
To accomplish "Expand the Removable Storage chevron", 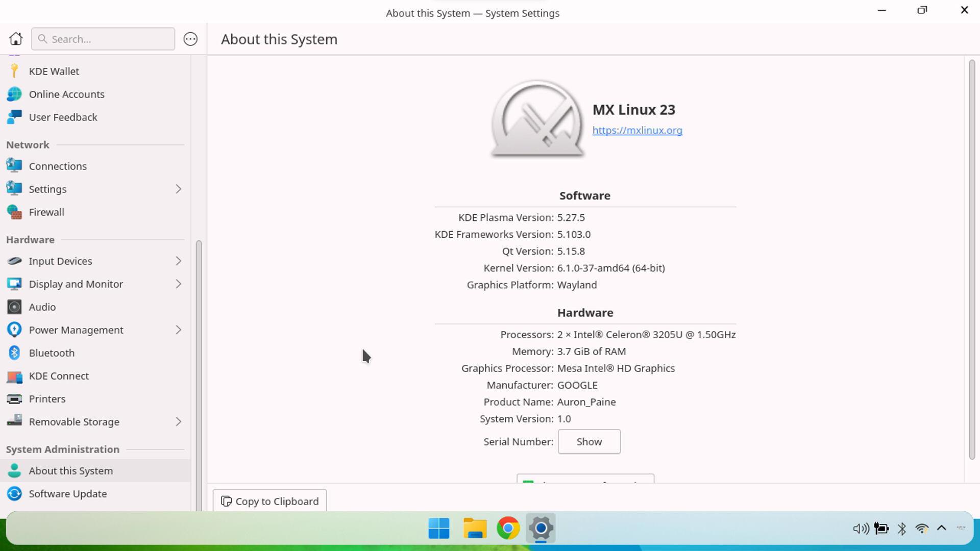I will [178, 421].
